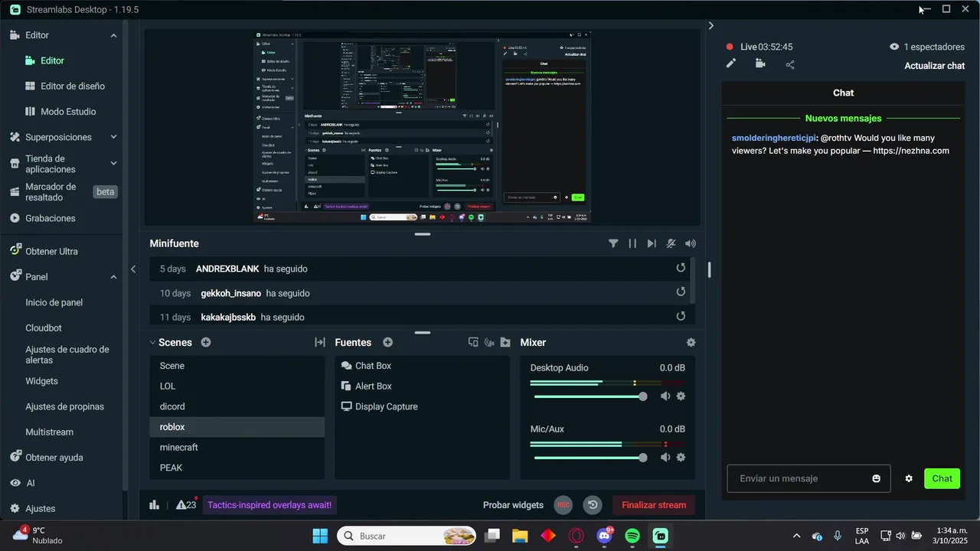This screenshot has height=551, width=980.
Task: Collapse the chat panel with the arrow
Action: [x=710, y=25]
